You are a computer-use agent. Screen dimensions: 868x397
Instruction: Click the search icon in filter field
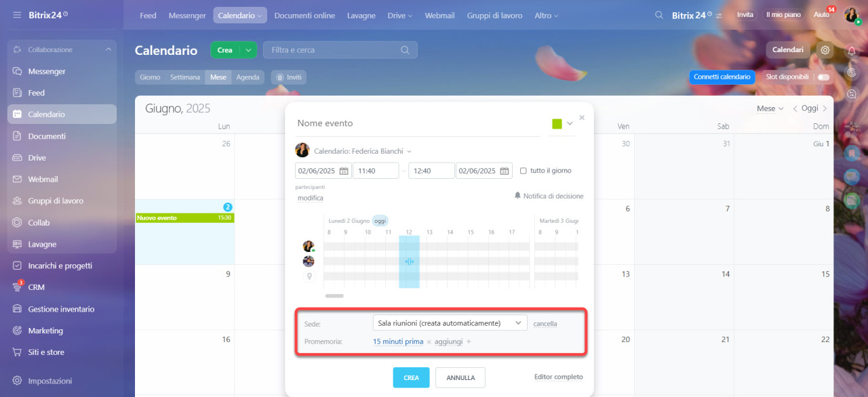tap(406, 50)
